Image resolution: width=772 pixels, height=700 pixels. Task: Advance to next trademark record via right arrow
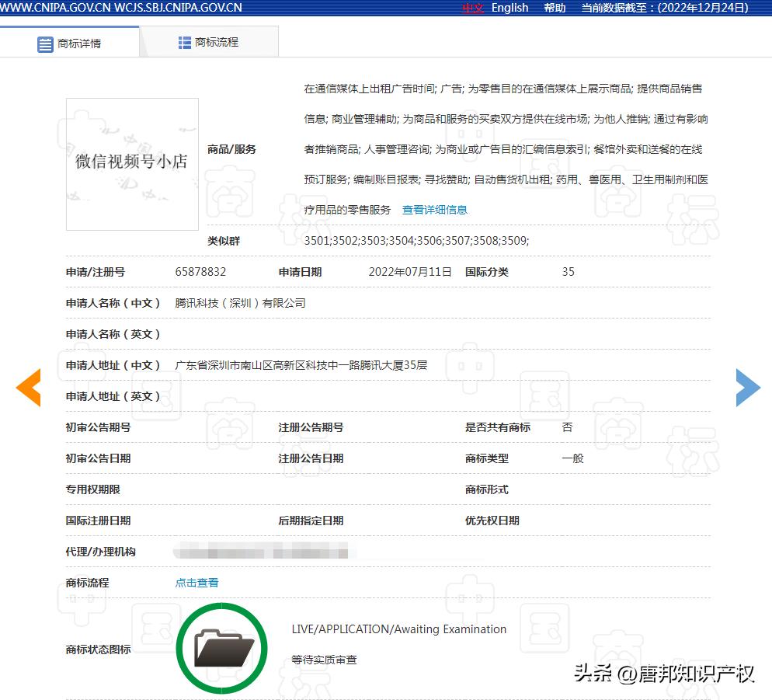[x=746, y=387]
